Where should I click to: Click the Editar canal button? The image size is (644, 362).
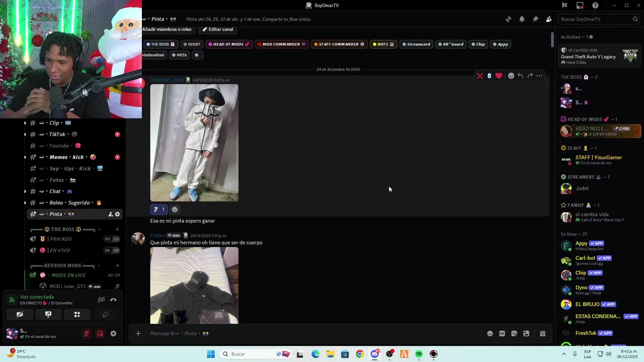coord(218,29)
